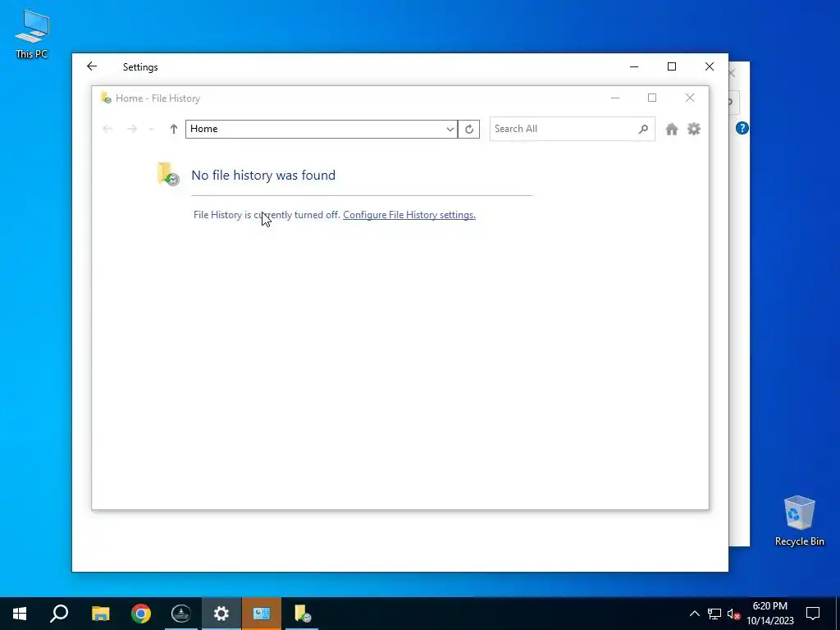Close the Settings window
This screenshot has height=630, width=840.
pos(710,67)
